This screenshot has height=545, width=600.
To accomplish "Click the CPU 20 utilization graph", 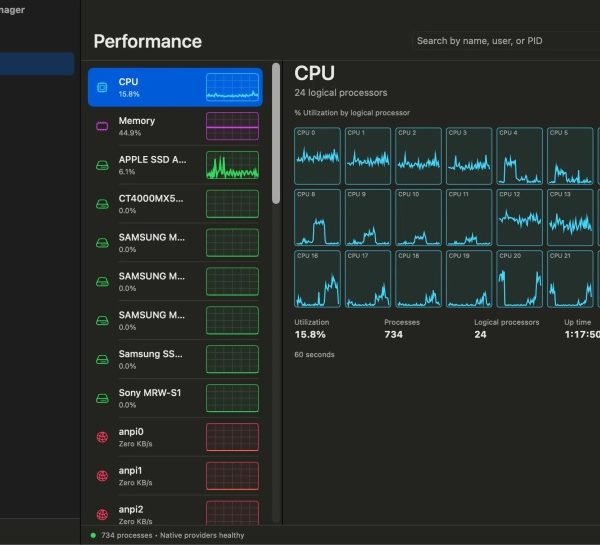I will 519,279.
